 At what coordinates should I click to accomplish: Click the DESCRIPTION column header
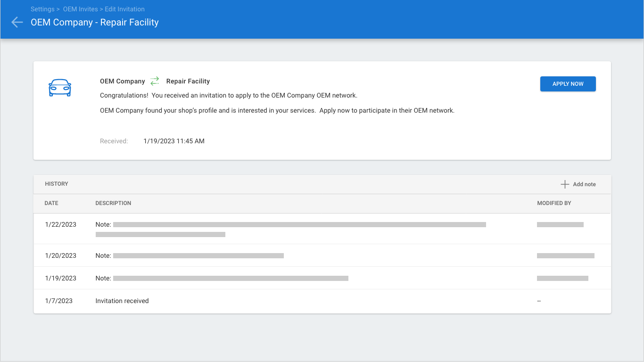coord(113,203)
